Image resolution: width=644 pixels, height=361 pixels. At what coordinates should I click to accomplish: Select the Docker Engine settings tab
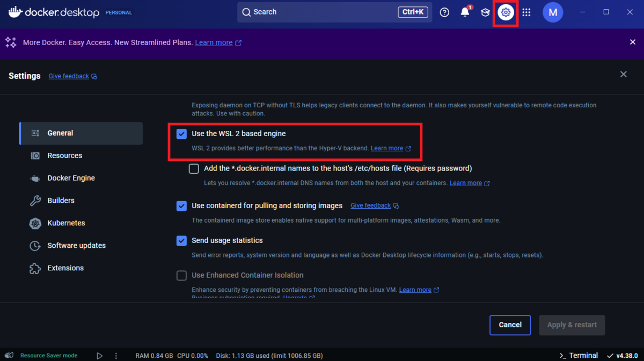[81, 178]
